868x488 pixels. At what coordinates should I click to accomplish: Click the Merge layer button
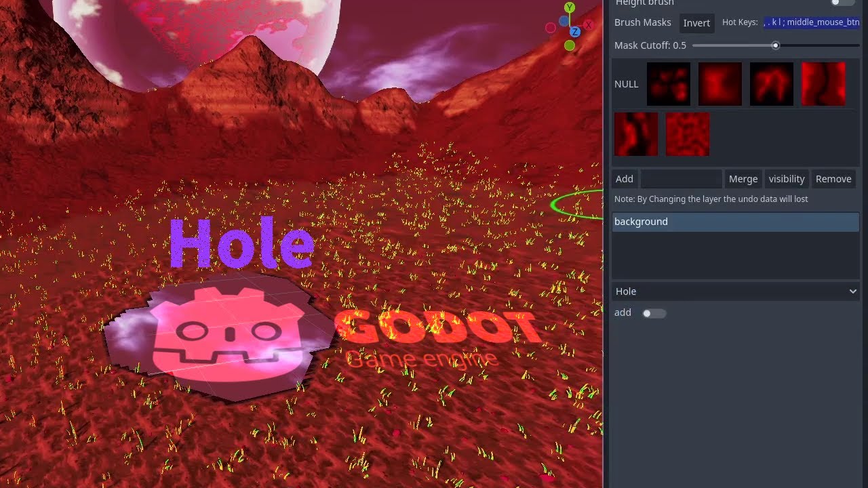[743, 179]
